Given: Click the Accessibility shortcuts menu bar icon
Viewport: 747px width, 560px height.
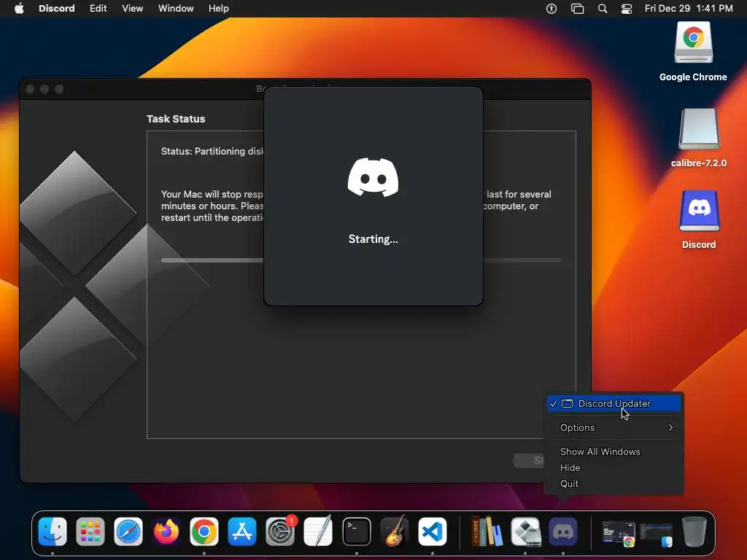Looking at the screenshot, I should point(551,9).
